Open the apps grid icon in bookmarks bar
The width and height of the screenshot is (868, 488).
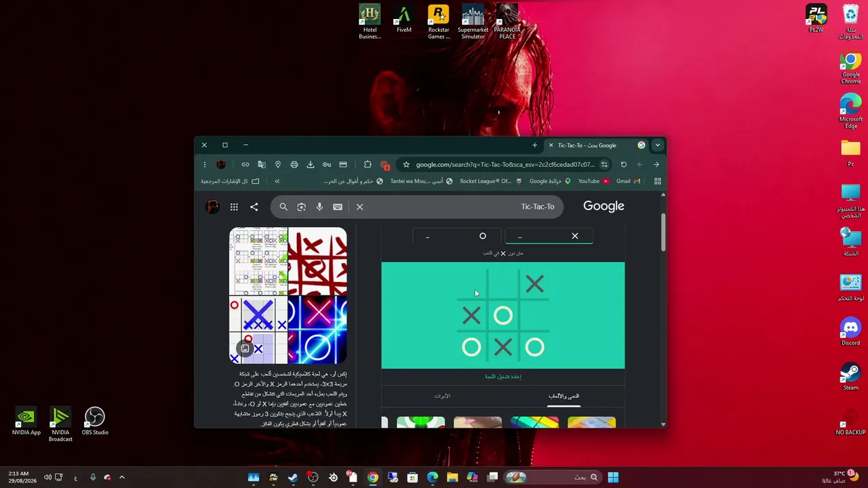point(657,181)
